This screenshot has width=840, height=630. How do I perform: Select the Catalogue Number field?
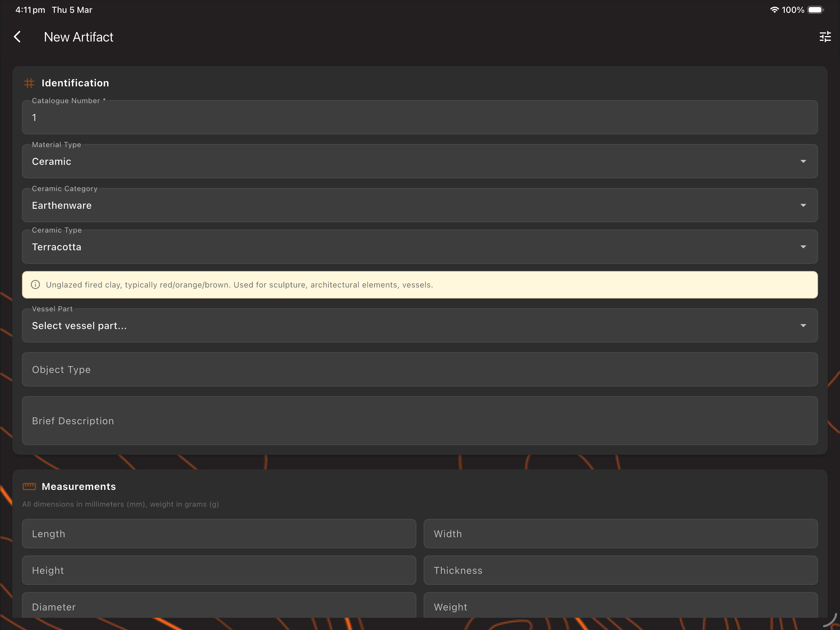[x=418, y=117]
